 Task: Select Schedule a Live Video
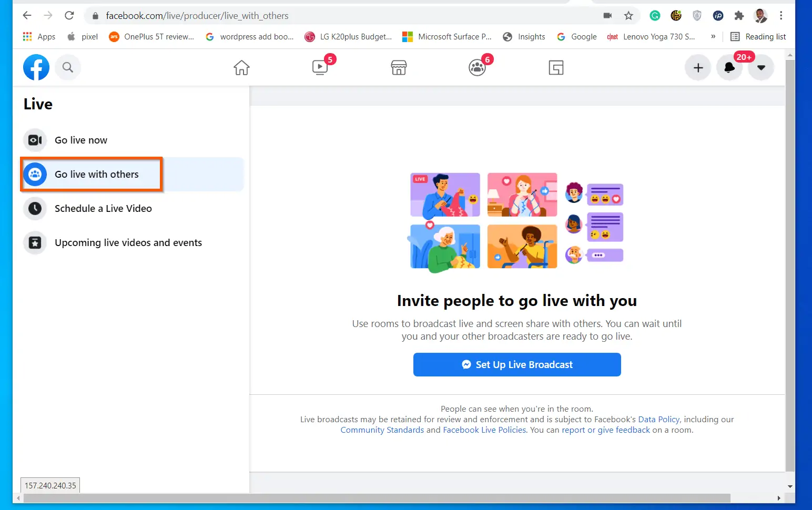pyautogui.click(x=133, y=208)
